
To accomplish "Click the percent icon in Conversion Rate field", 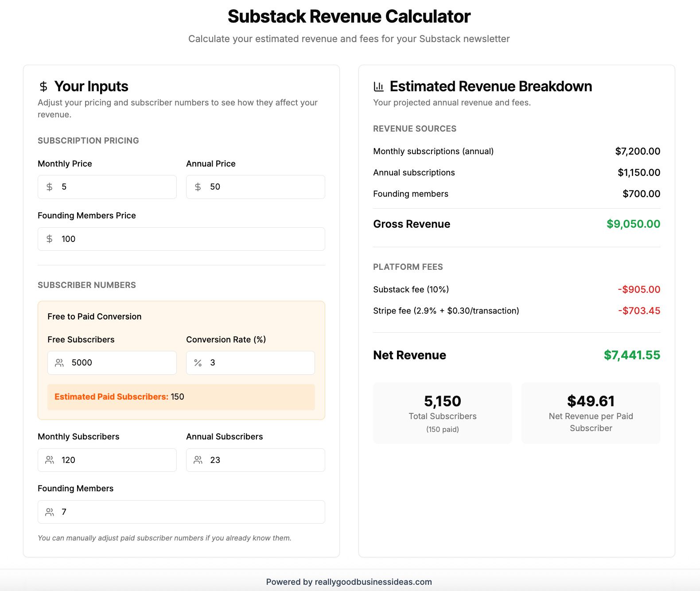I will (x=198, y=363).
